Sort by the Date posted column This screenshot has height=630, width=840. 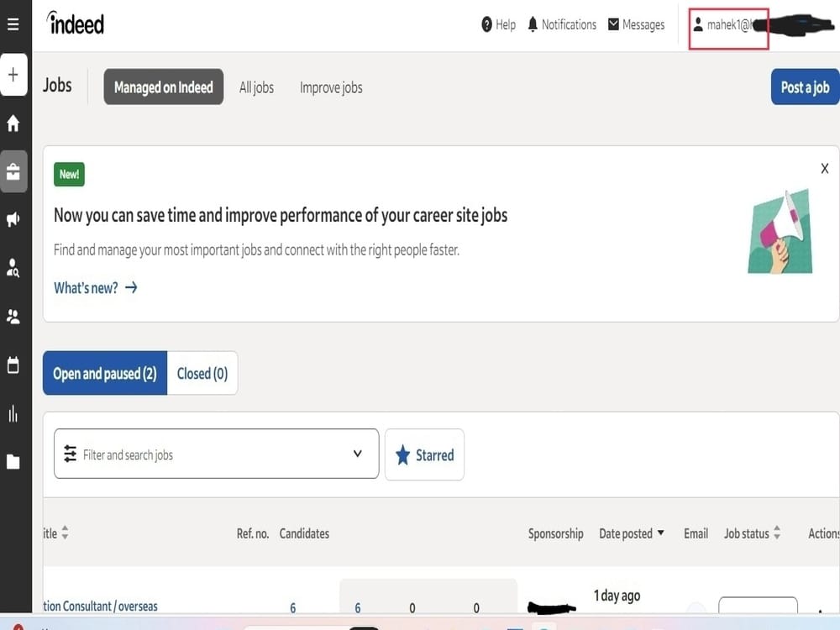click(632, 533)
